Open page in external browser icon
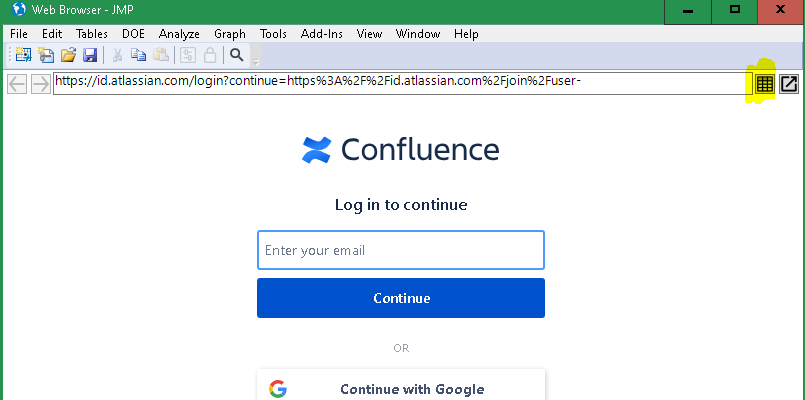The height and width of the screenshot is (400, 805). (x=788, y=84)
